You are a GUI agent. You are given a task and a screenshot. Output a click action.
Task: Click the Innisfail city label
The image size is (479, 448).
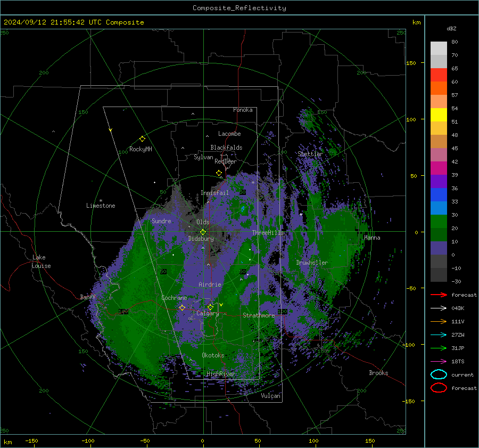pos(214,193)
